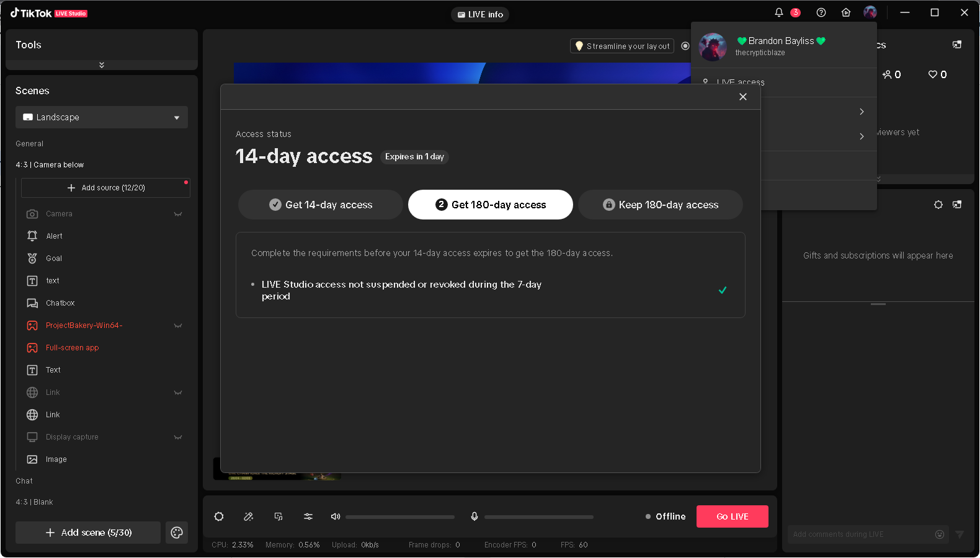Screen dimensions: 980x558
Task: Close the access status dialog
Action: pos(743,97)
